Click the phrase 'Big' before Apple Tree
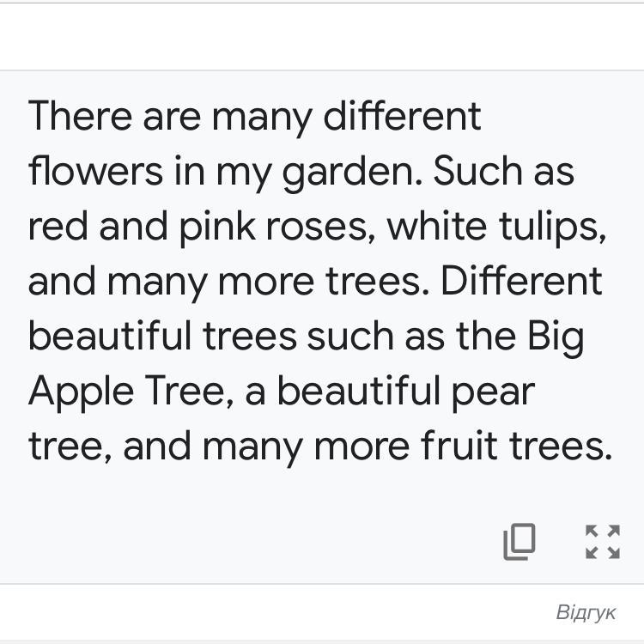Image resolution: width=644 pixels, height=644 pixels. (555, 337)
